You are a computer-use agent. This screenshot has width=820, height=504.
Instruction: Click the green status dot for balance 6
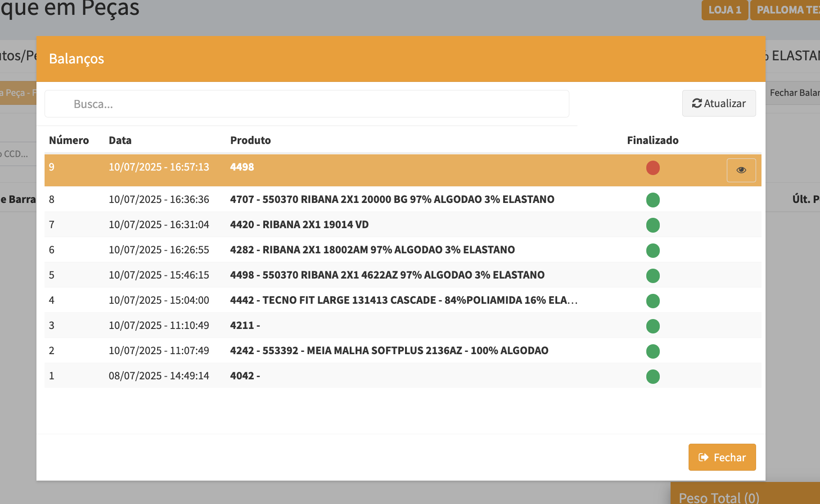pyautogui.click(x=653, y=250)
